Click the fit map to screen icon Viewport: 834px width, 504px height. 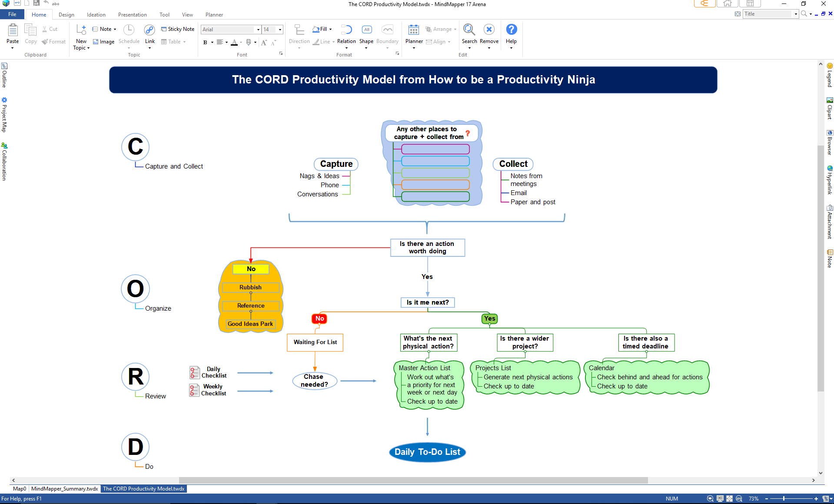pos(729,499)
